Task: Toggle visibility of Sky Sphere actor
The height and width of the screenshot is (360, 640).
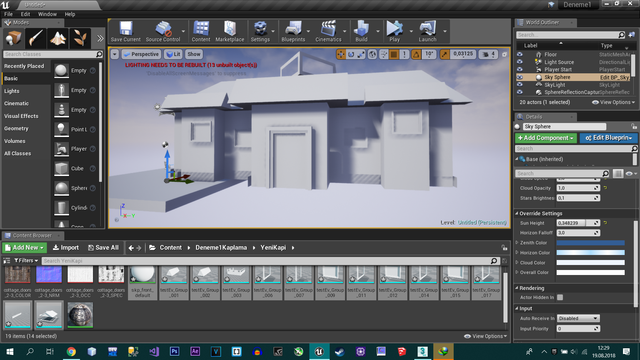Action: coord(520,77)
